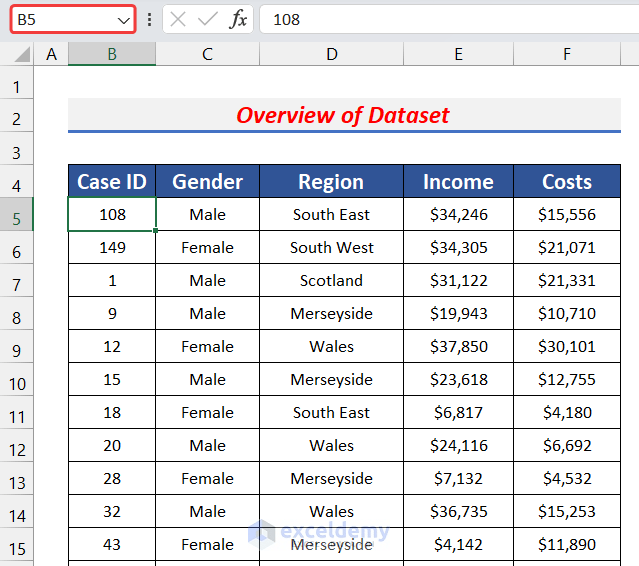639x566 pixels.
Task: Select column B header
Action: 112,54
